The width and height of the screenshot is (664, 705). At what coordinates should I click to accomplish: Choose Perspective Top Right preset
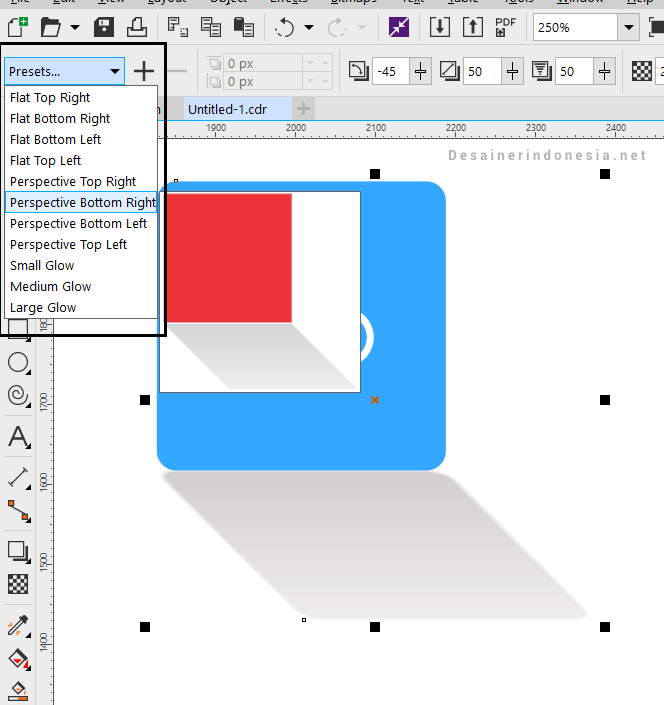(81, 182)
